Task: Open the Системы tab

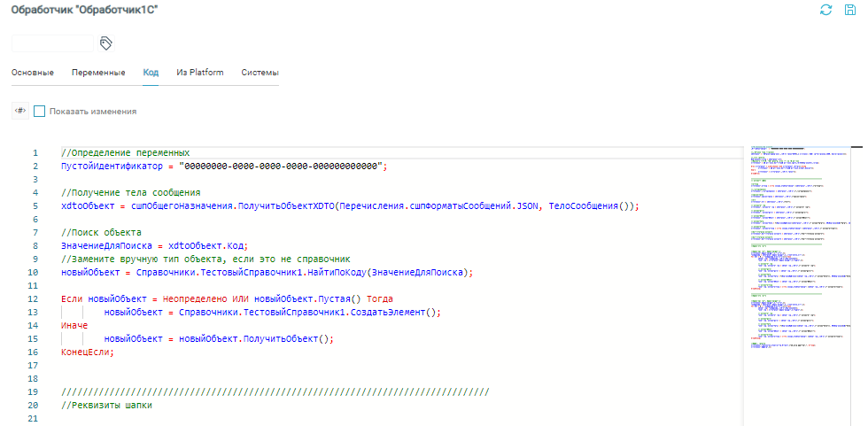Action: pos(260,72)
